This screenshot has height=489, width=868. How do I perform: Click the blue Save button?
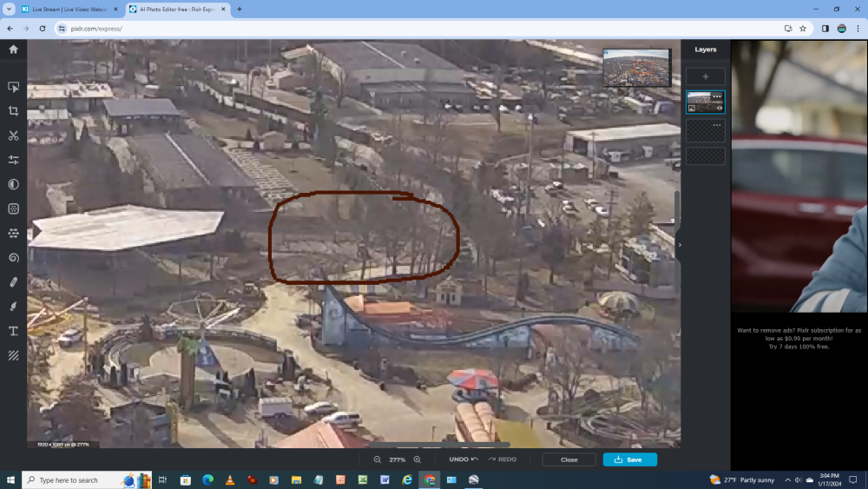pyautogui.click(x=629, y=459)
